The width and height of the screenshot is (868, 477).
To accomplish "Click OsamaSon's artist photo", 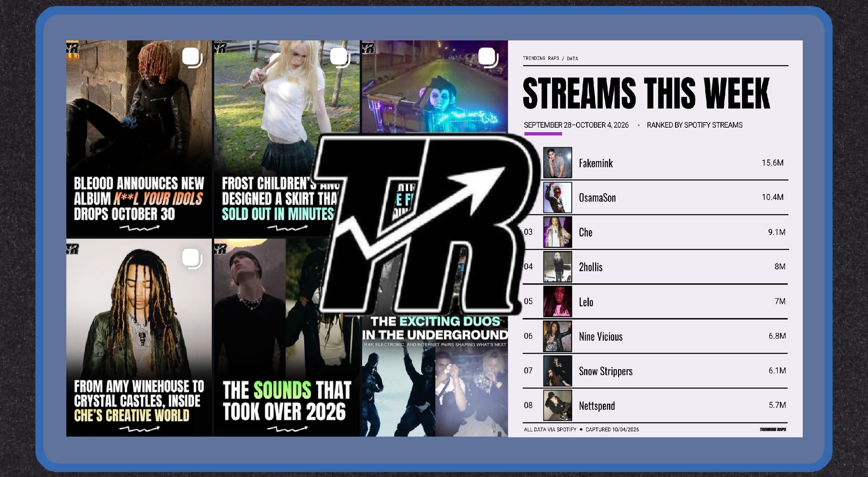I will click(558, 197).
